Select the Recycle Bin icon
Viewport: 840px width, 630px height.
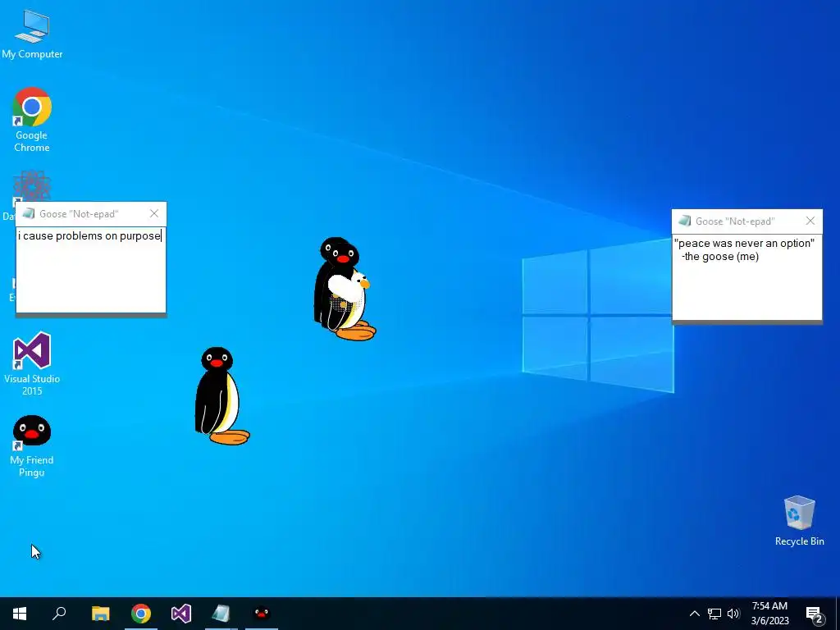[x=799, y=521]
